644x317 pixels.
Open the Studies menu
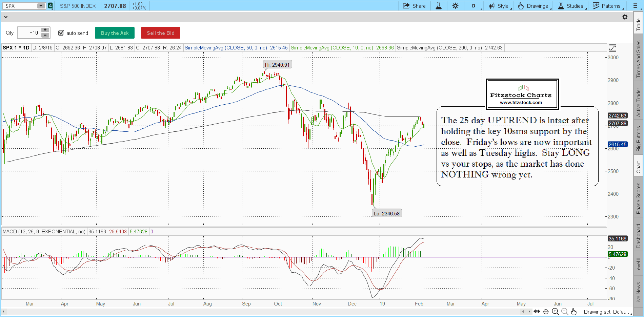pyautogui.click(x=571, y=6)
